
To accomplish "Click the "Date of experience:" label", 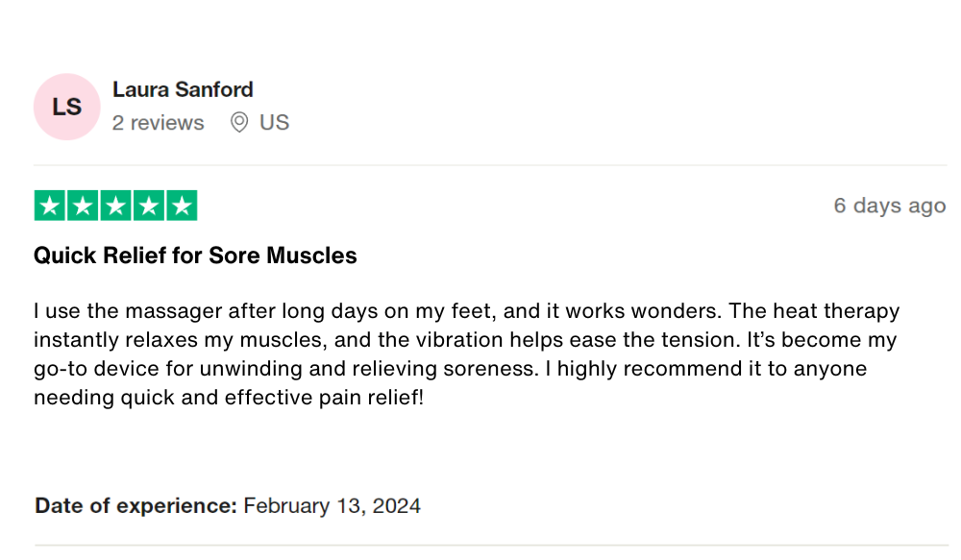I will (136, 505).
